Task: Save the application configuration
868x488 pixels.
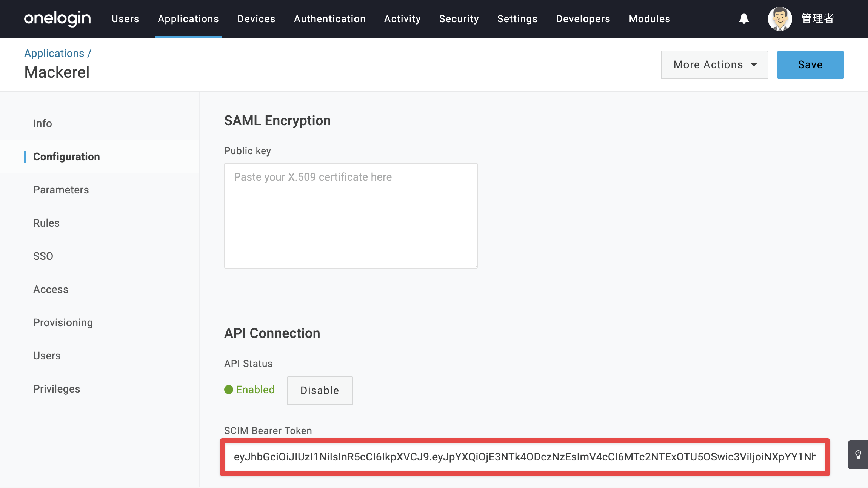Action: click(x=811, y=65)
